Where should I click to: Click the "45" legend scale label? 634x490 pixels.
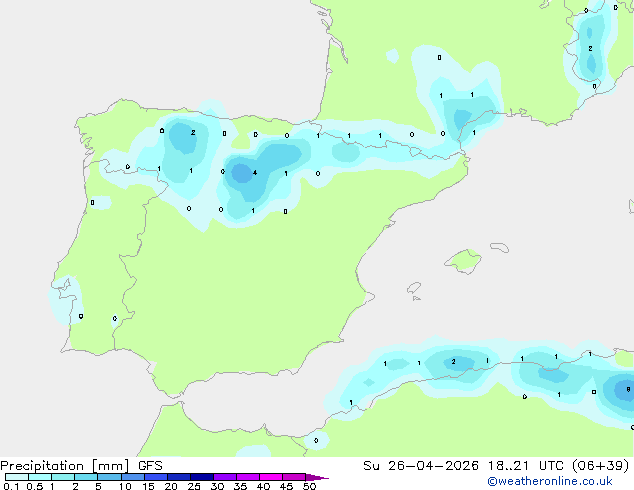tap(286, 486)
